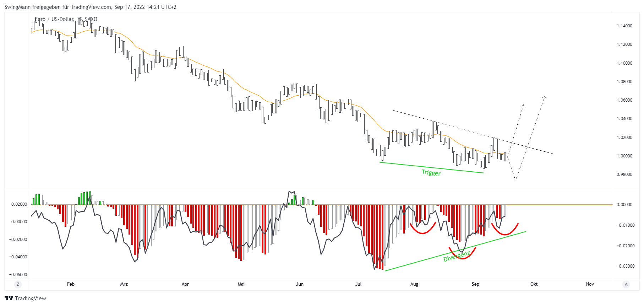Click the Jul label on the time axis
644x306 pixels.
point(358,284)
